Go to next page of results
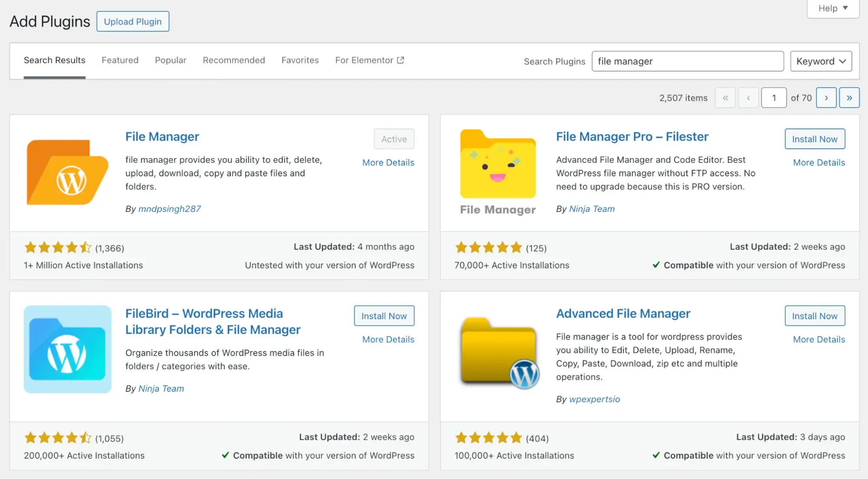Screen dimensions: 868x479 (x=826, y=98)
